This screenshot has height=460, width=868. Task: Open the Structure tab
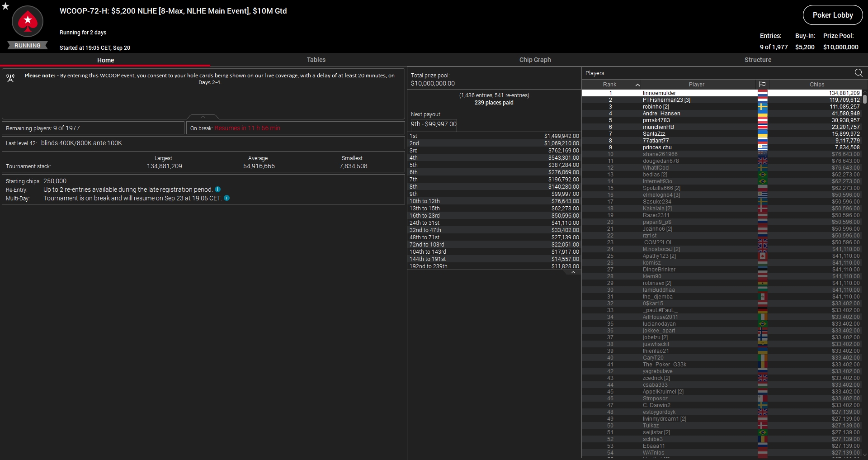click(x=758, y=60)
